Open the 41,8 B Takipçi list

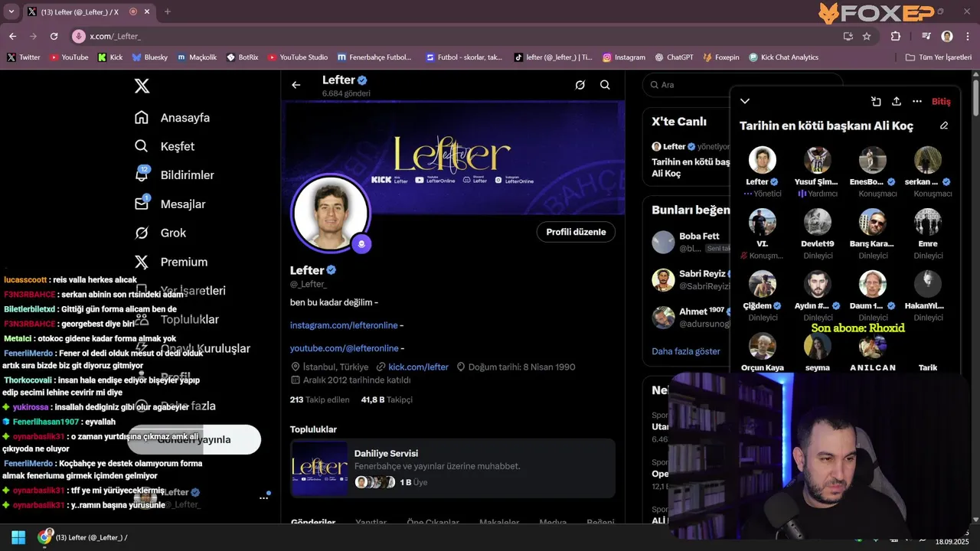point(387,399)
